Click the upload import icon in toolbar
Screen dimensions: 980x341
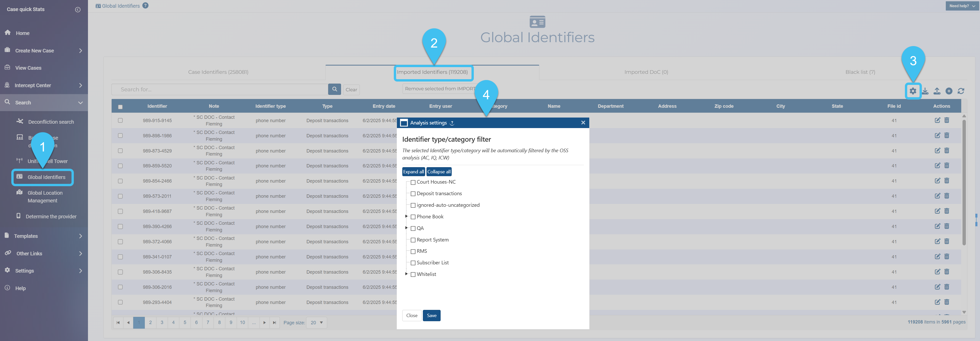[x=937, y=91]
